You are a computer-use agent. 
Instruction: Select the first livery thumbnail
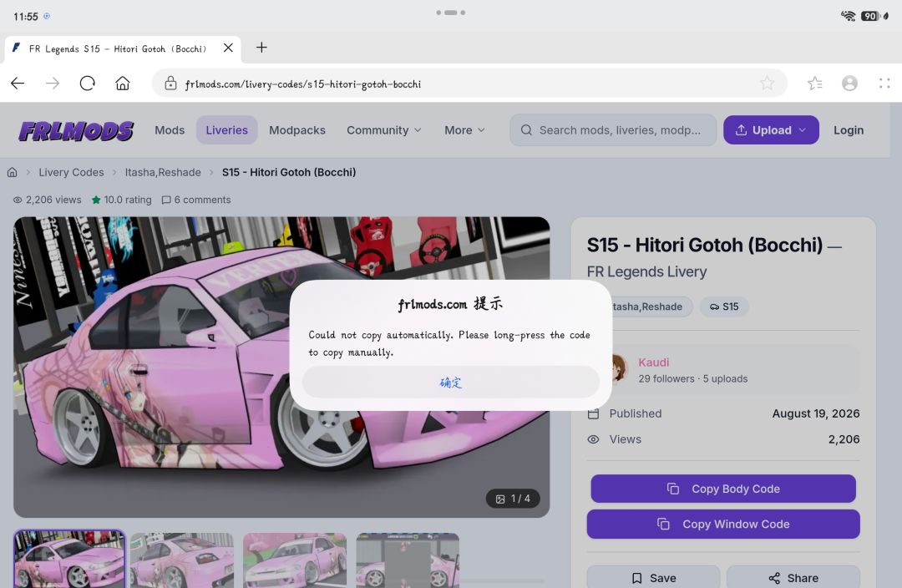[x=69, y=560]
